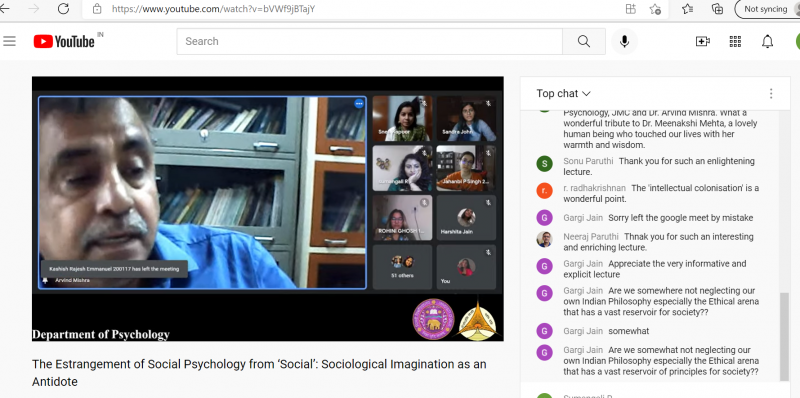Click r. radhakrishnan name in chat

click(x=594, y=188)
